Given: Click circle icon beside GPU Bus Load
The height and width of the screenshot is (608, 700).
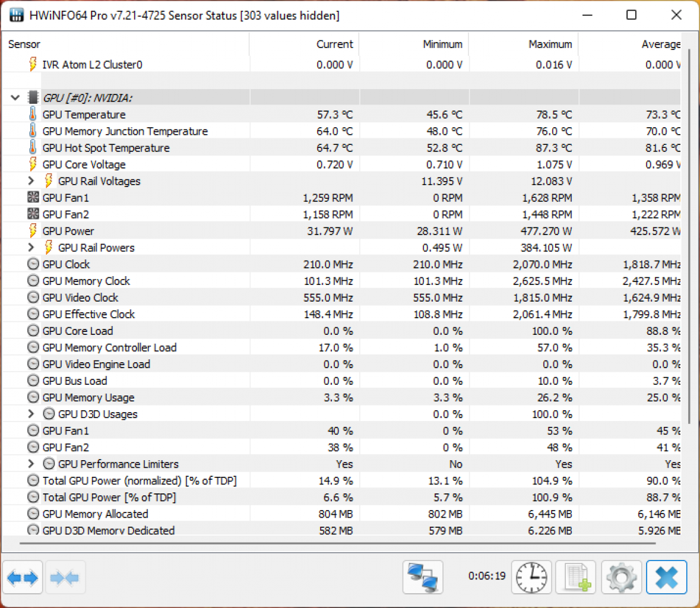Looking at the screenshot, I should click(x=33, y=381).
